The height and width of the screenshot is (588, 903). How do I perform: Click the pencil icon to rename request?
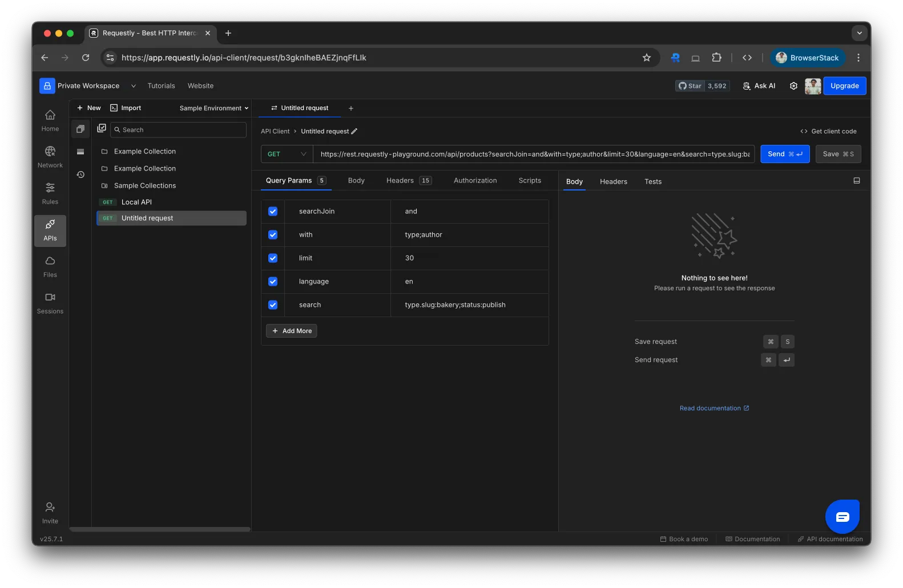[x=354, y=131]
